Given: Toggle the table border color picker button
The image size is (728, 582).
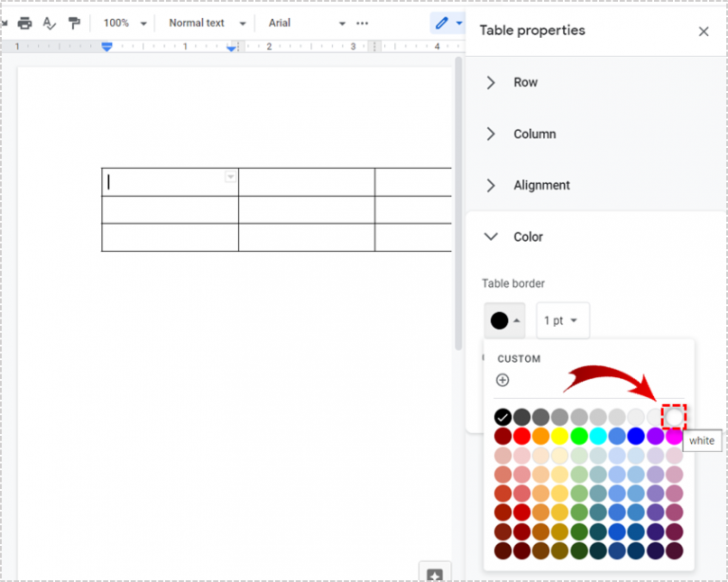Looking at the screenshot, I should tap(503, 320).
